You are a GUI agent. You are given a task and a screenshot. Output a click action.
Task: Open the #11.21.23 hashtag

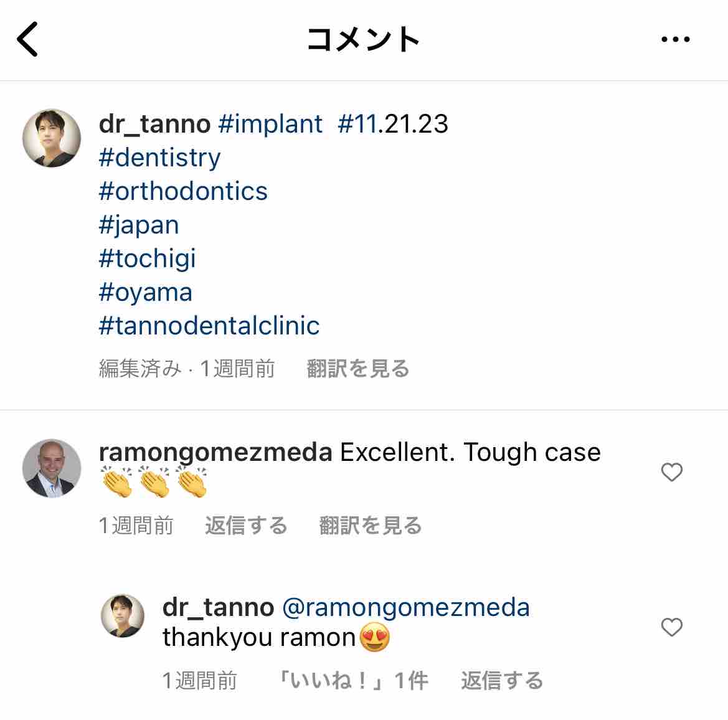pos(393,124)
